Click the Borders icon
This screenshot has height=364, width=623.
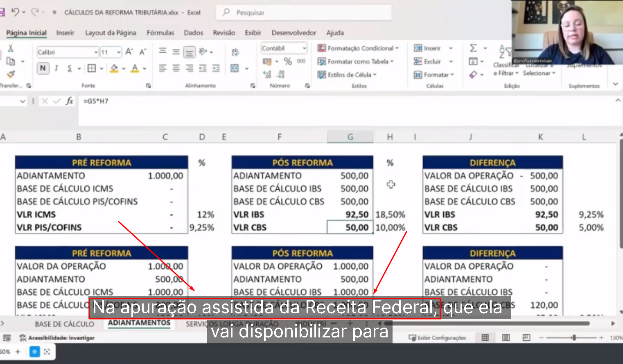92,68
